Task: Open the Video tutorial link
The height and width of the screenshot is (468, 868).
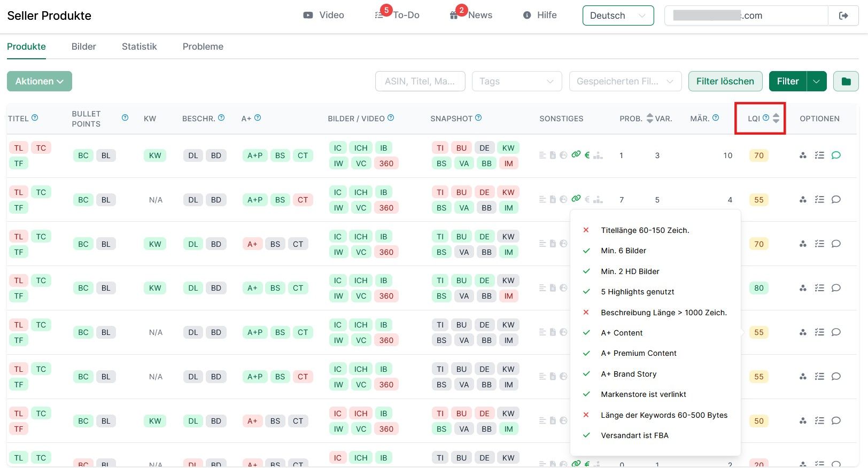Action: tap(323, 15)
